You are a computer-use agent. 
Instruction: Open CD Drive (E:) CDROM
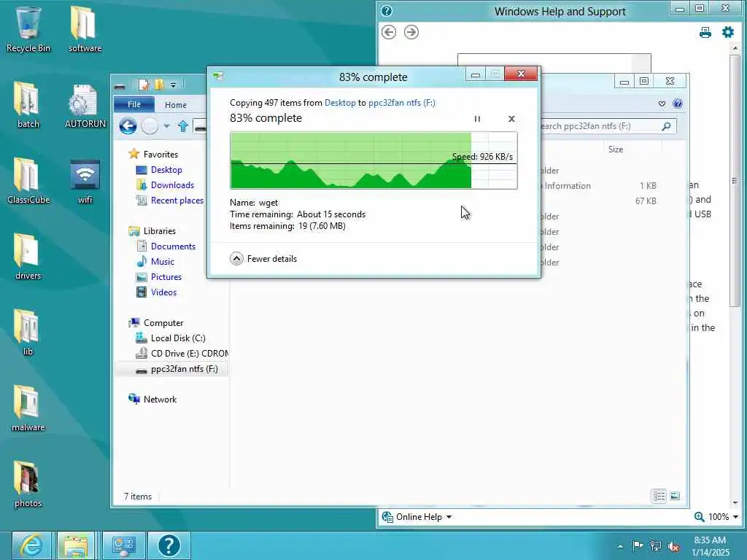(189, 354)
